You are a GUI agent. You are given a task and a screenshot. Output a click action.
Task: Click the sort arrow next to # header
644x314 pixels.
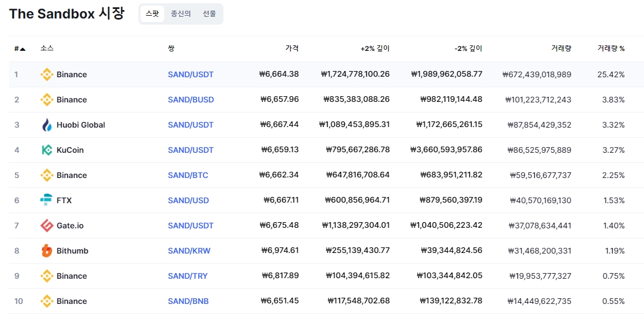[x=22, y=49]
